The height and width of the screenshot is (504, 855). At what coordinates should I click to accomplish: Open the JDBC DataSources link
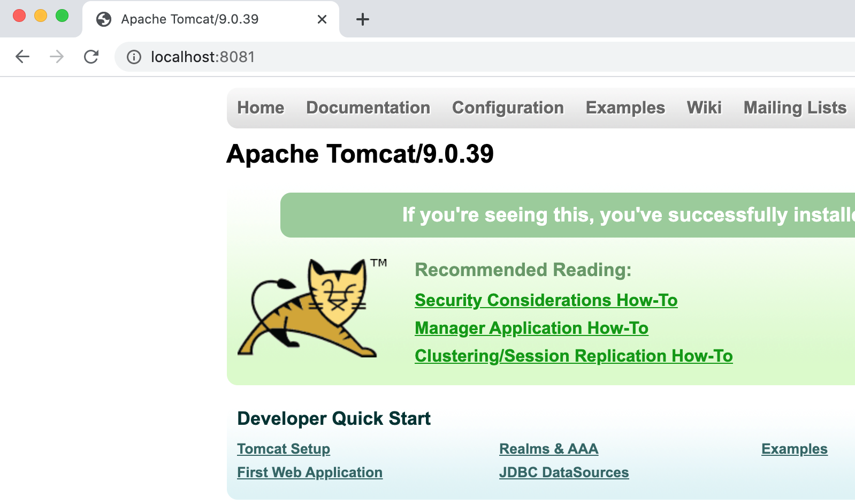tap(564, 472)
